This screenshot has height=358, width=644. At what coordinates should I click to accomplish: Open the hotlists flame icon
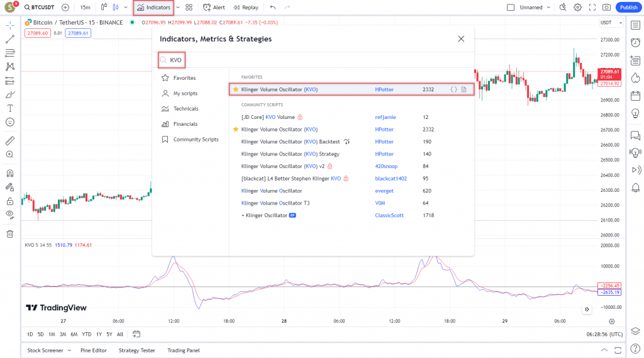point(635,77)
